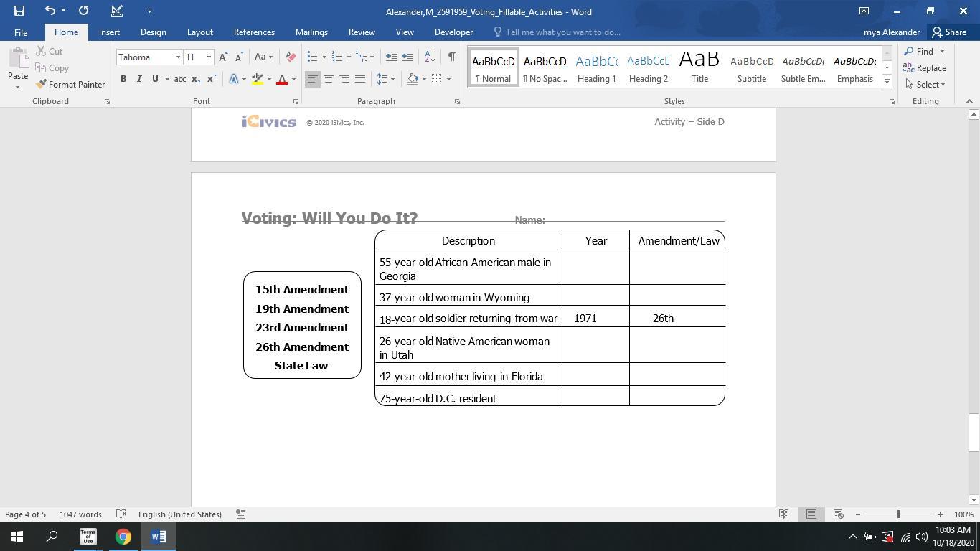Open the File menu

(x=21, y=32)
